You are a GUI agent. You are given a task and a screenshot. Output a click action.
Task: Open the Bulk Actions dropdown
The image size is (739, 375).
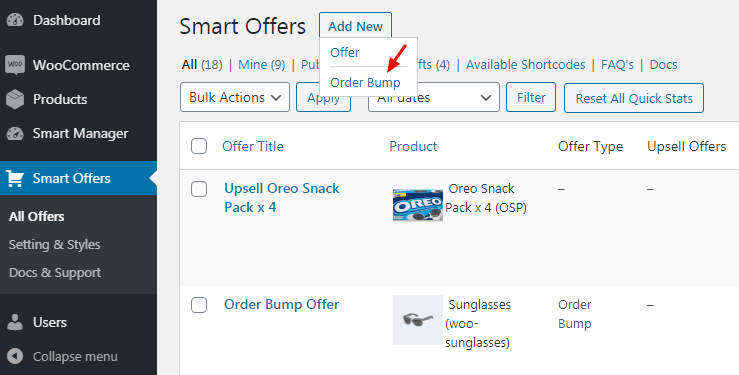click(x=235, y=98)
